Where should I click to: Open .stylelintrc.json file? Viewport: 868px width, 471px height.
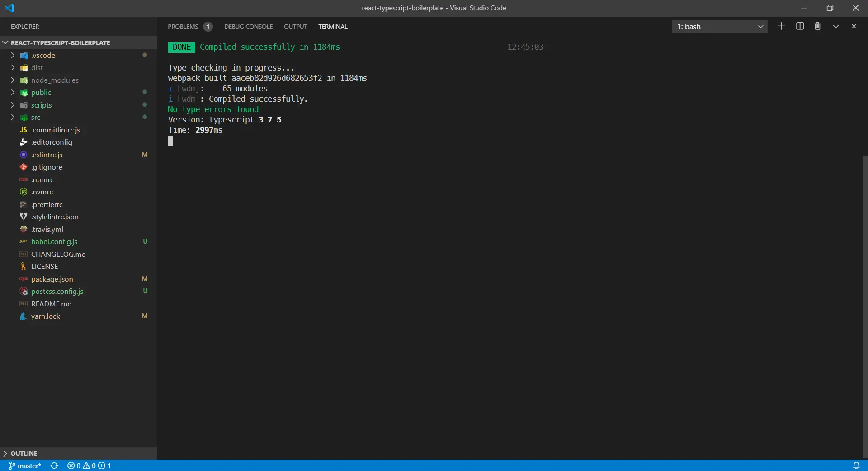click(x=78, y=217)
